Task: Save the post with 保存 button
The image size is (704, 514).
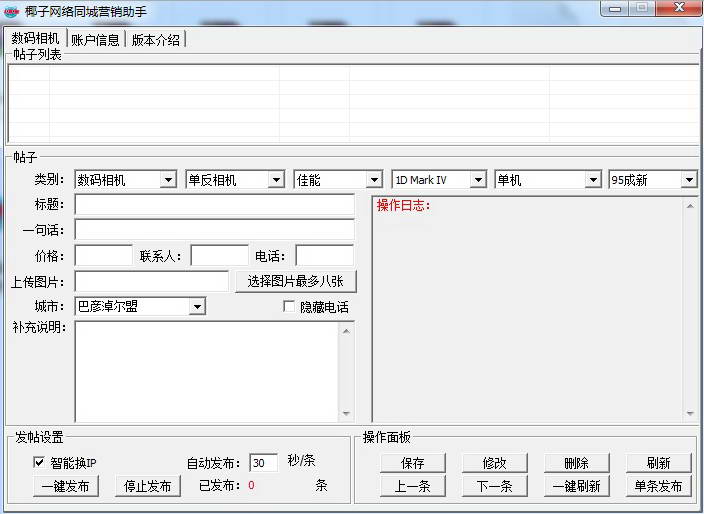Action: click(412, 463)
